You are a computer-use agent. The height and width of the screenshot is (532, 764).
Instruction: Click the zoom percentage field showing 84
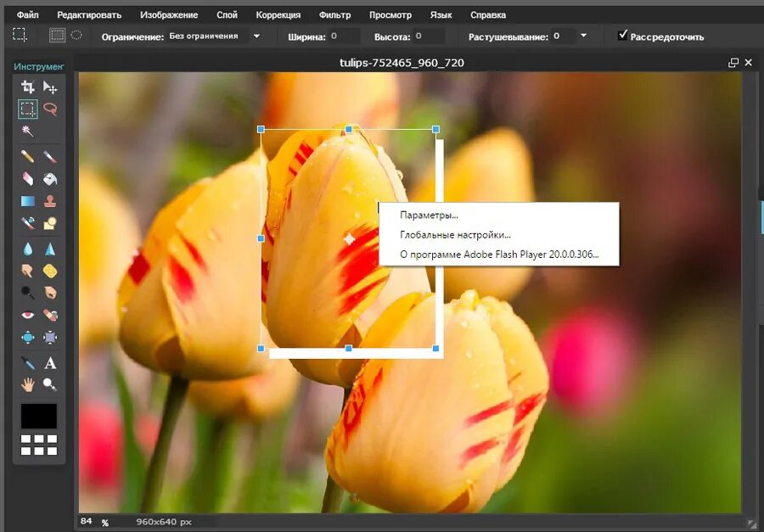tap(87, 521)
